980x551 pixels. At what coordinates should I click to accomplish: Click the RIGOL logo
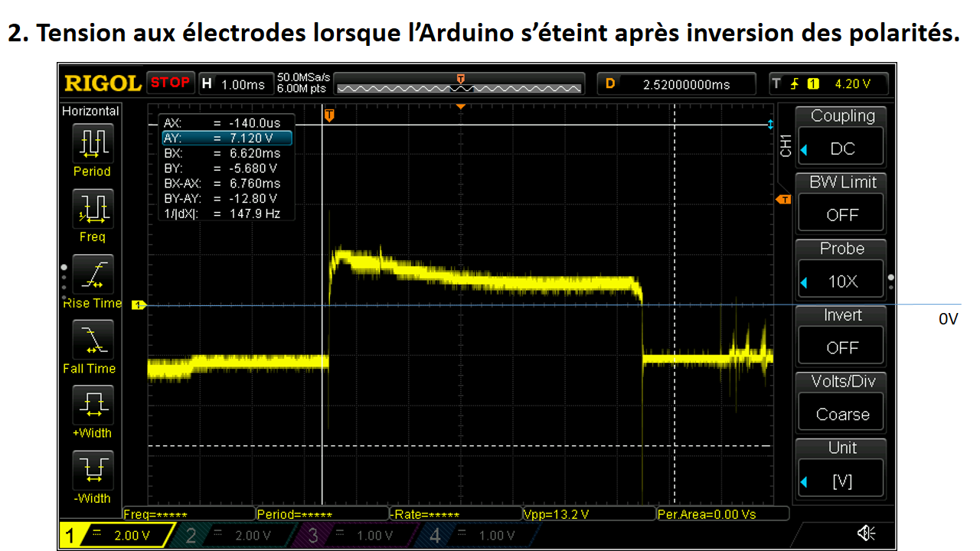click(x=103, y=83)
